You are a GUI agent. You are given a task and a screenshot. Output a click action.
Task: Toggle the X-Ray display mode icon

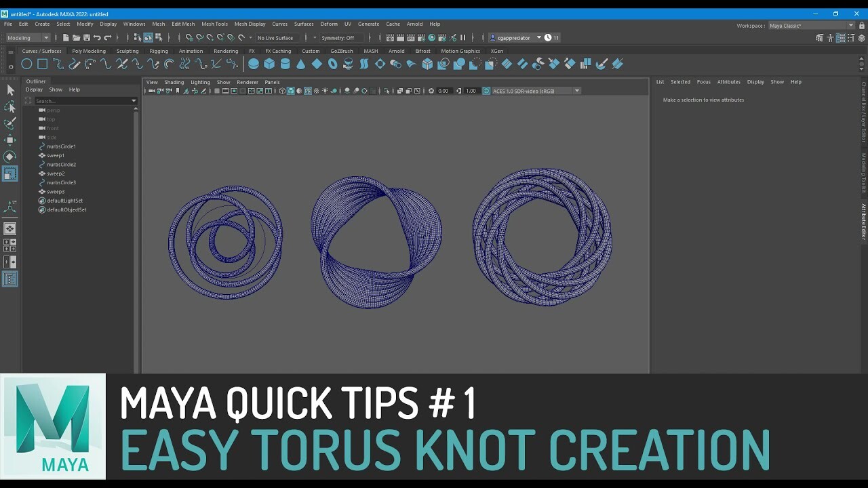[317, 90]
